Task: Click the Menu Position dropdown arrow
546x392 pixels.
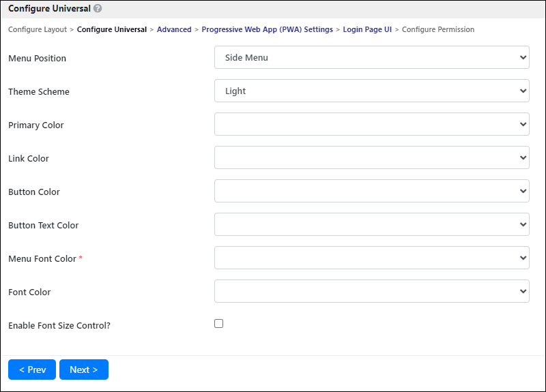Action: point(523,57)
